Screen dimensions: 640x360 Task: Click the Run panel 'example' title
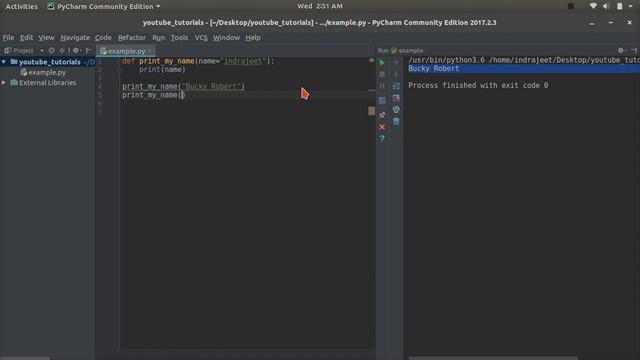[x=411, y=51]
